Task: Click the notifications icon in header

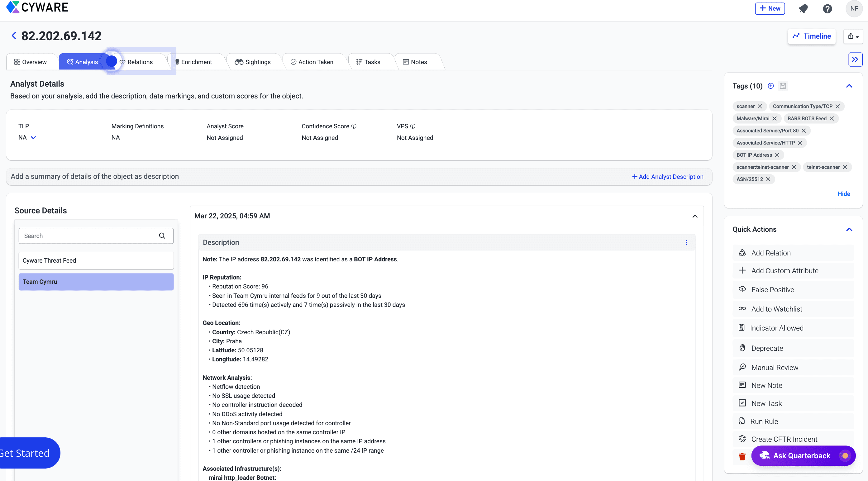Action: (803, 9)
